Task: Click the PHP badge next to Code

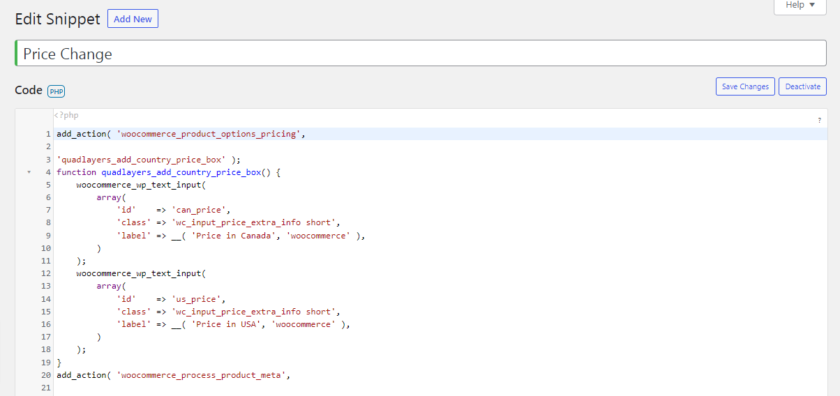Action: (56, 92)
